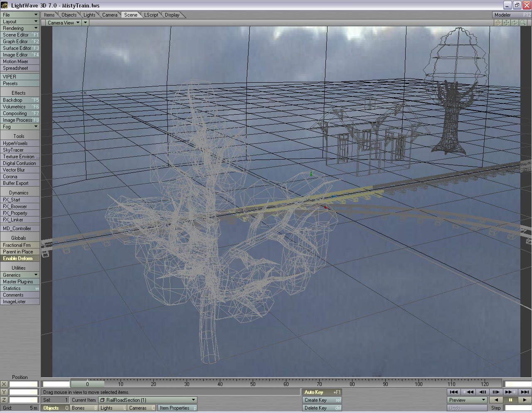Pause the animation playback

pos(510,400)
